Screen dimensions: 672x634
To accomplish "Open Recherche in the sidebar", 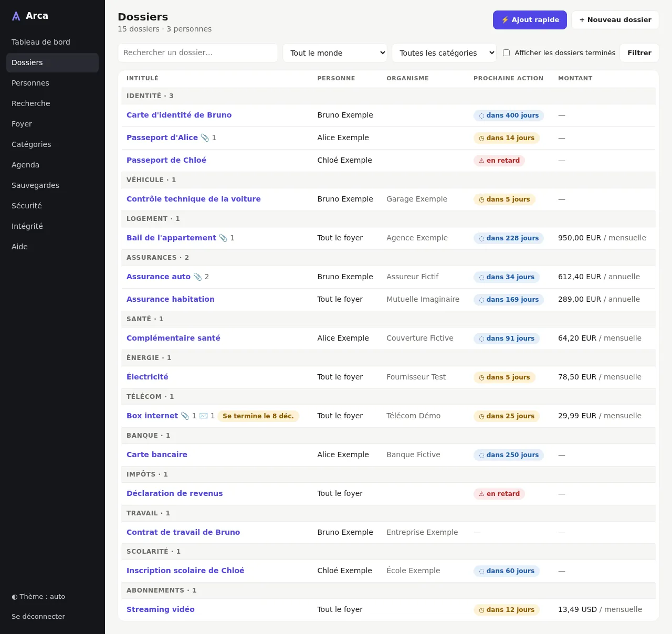I will 52,103.
